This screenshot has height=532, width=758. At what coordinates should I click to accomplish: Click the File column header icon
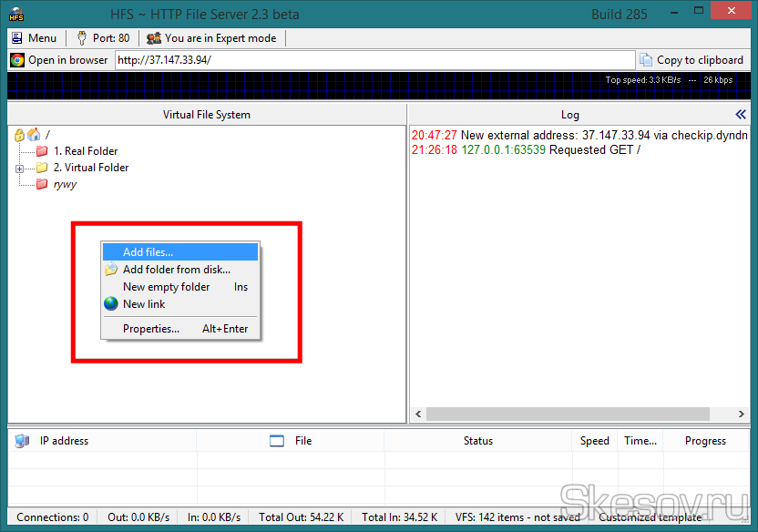tap(277, 441)
